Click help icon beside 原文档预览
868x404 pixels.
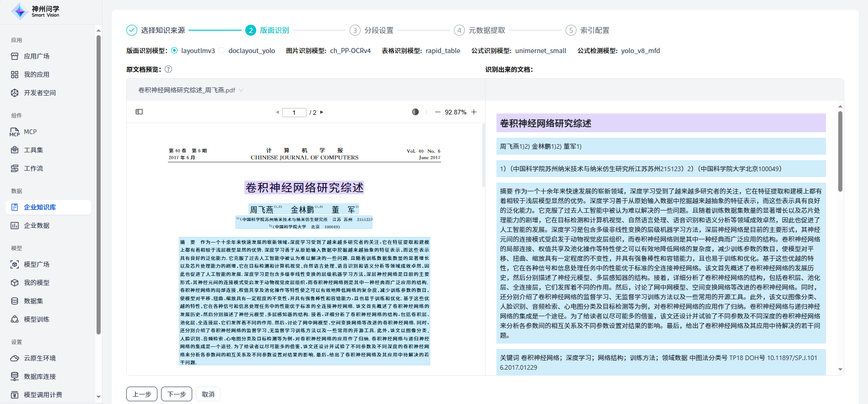[168, 70]
